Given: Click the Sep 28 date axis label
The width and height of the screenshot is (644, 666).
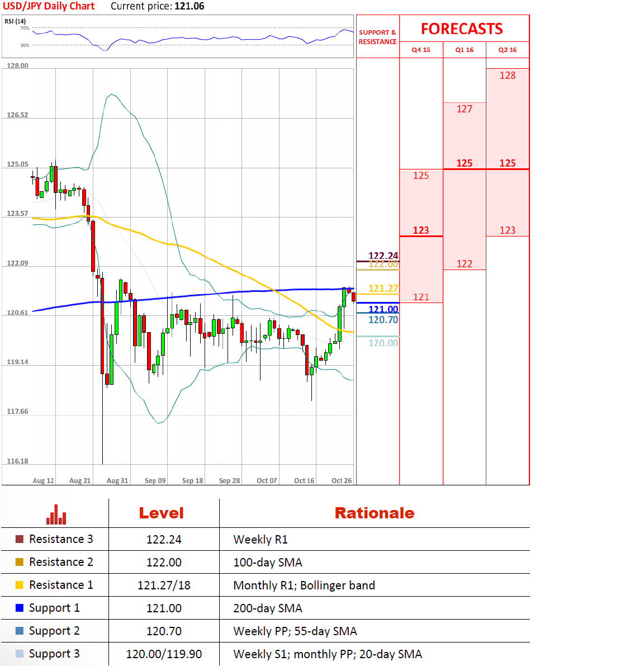Looking at the screenshot, I should tap(229, 481).
